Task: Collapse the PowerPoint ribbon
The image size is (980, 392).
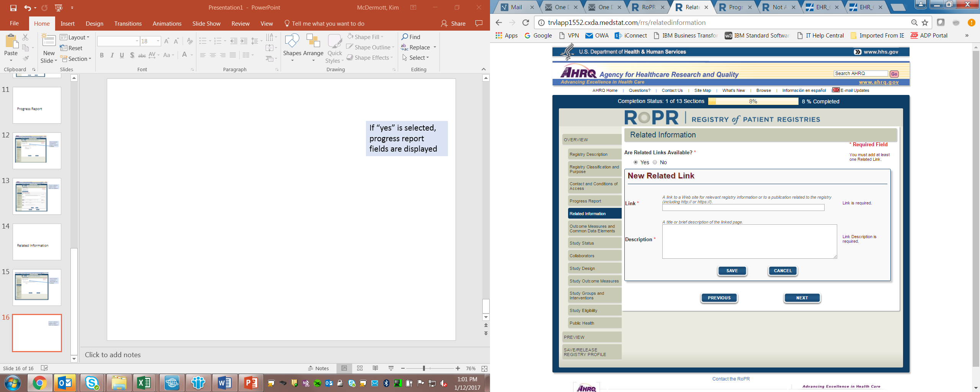Action: coord(483,69)
